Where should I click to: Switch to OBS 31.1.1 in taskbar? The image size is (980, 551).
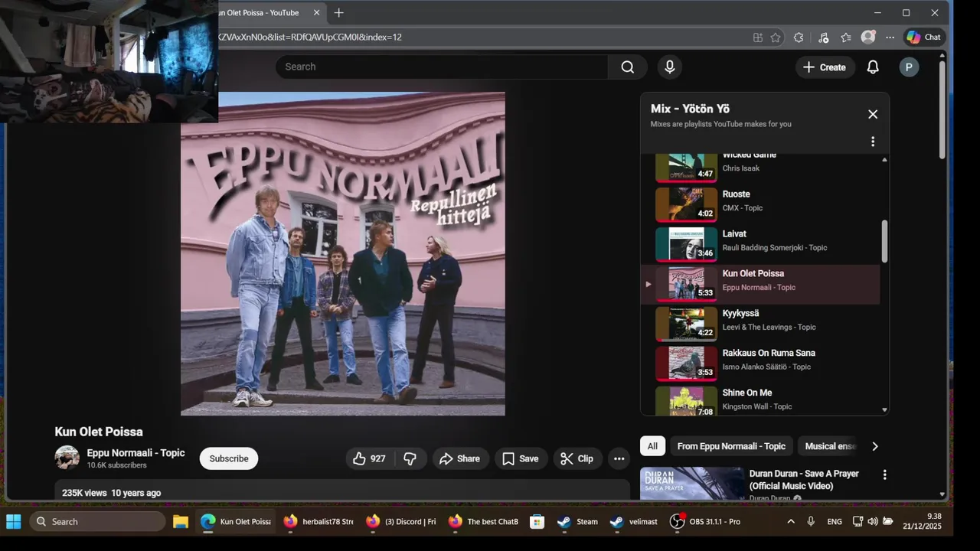(x=705, y=521)
